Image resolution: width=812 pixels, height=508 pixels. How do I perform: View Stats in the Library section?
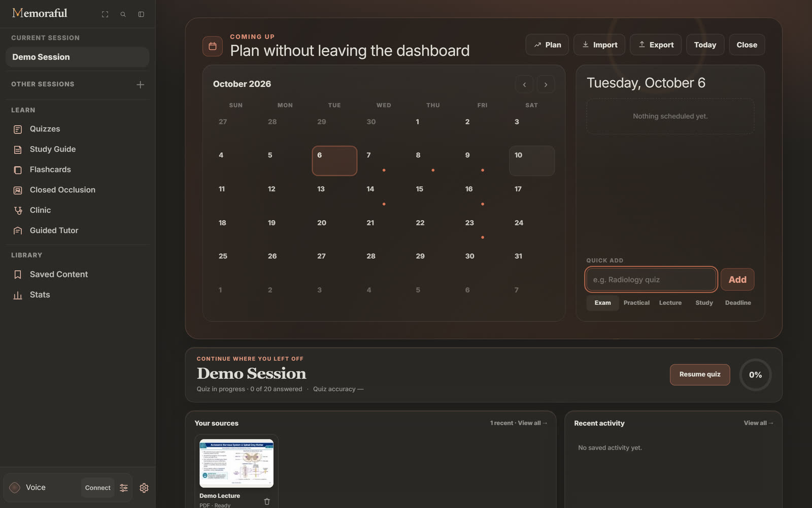(77, 295)
